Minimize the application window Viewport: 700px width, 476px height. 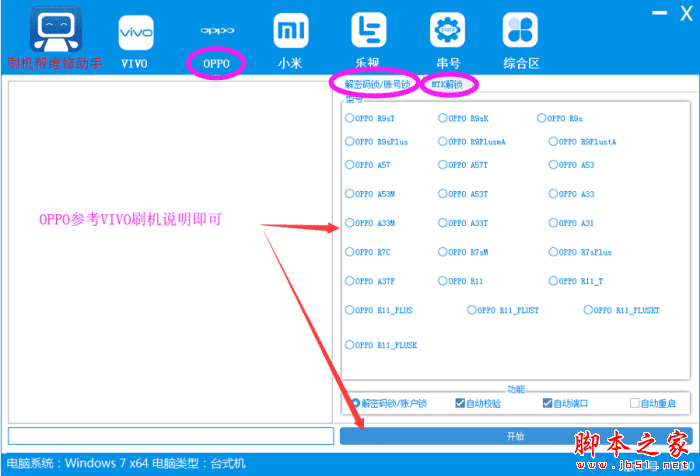pos(659,13)
